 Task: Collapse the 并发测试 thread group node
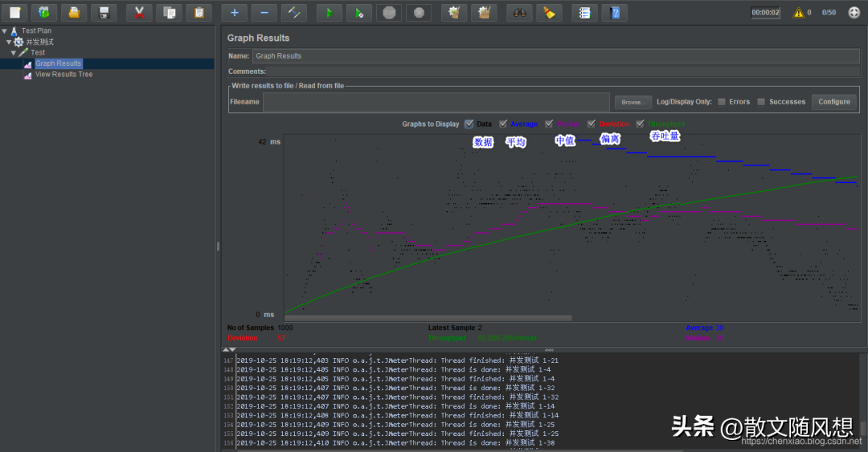[x=9, y=42]
